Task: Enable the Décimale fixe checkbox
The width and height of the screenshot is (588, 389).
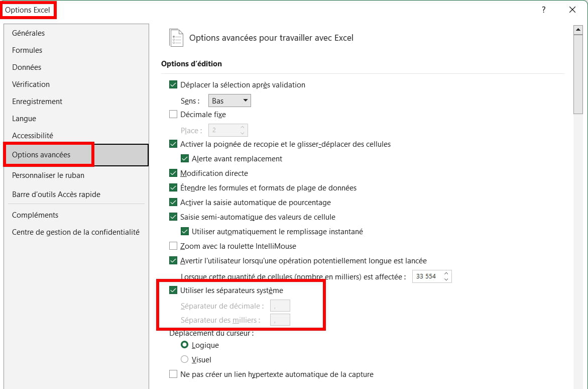Action: point(173,115)
